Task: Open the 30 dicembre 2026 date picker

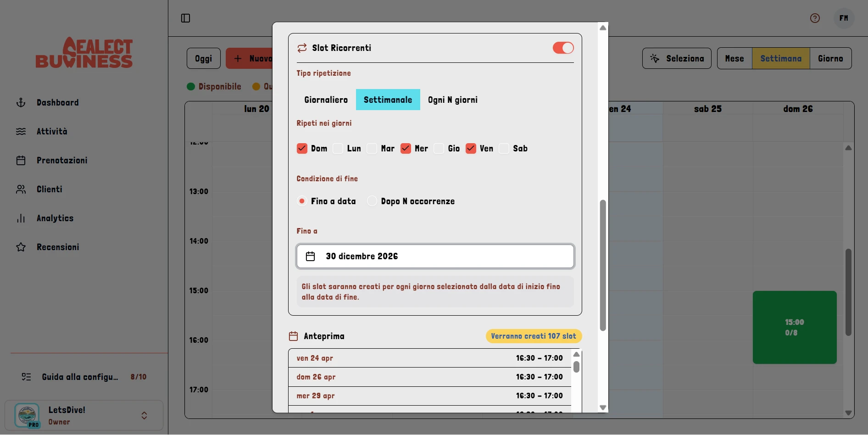Action: pos(435,256)
